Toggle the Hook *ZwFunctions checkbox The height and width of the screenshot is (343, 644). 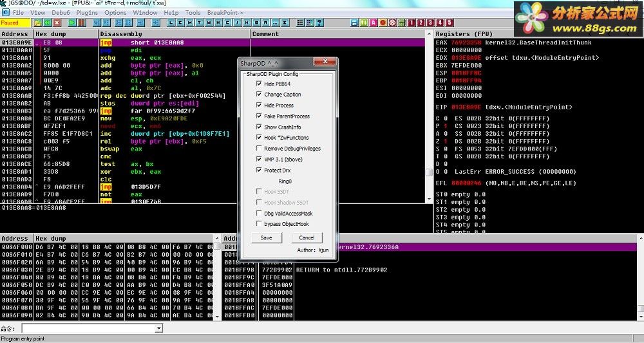pyautogui.click(x=259, y=138)
